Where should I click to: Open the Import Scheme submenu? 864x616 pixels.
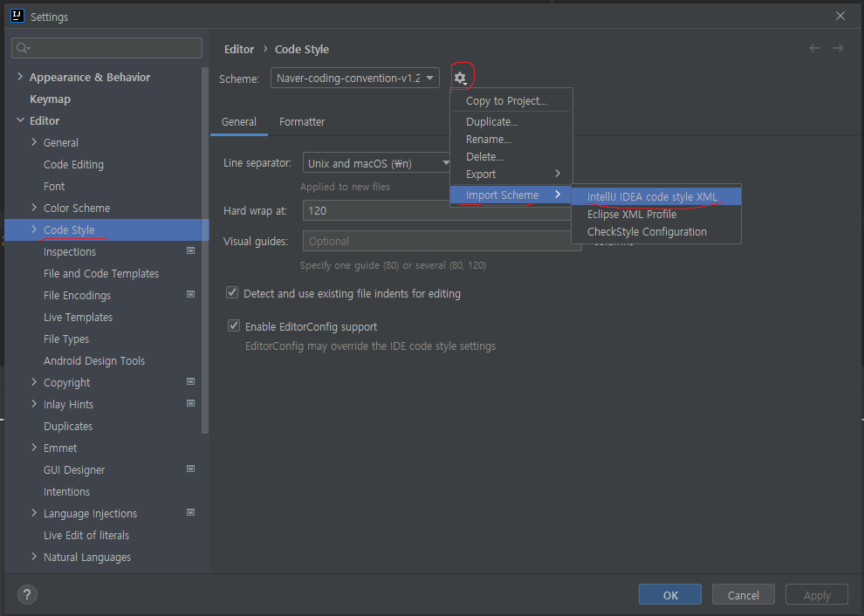511,195
